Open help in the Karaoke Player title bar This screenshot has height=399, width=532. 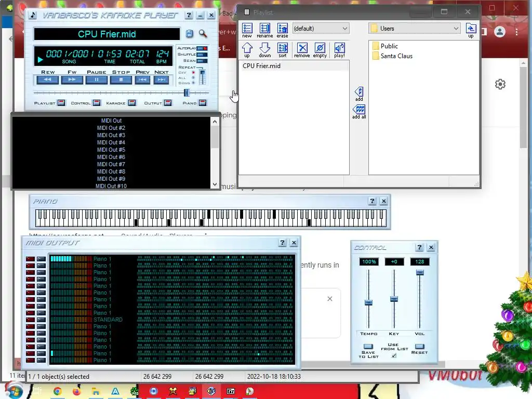point(189,15)
